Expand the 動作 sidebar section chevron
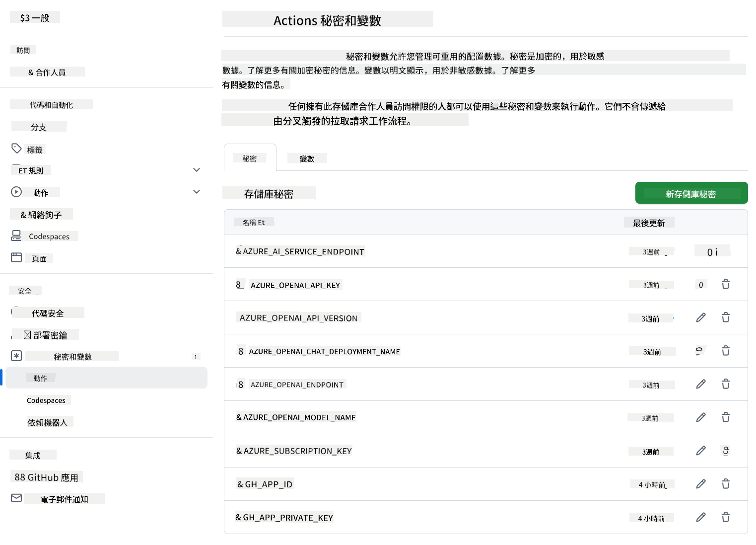Image resolution: width=756 pixels, height=545 pixels. pos(197,192)
